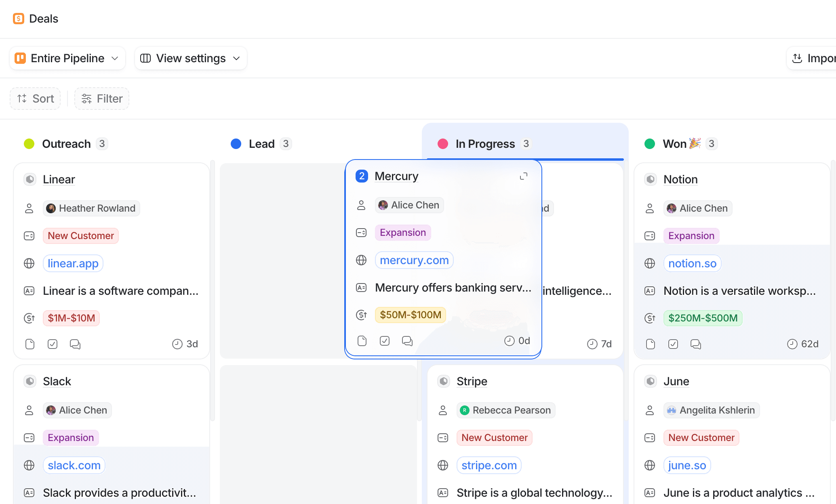Expand the Mercury card with expand icon
This screenshot has height=504, width=836.
click(x=524, y=176)
